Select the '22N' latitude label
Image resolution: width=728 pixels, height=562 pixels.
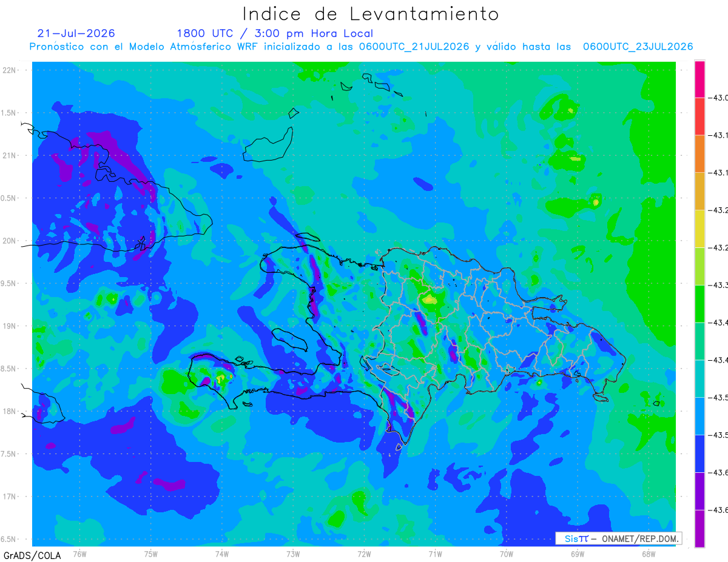[10, 70]
